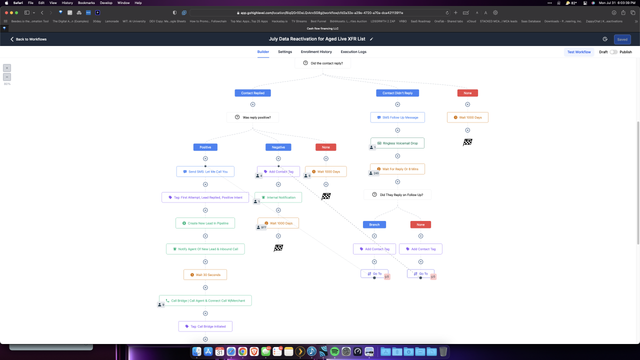640x360 pixels.
Task: Click the Saved button
Action: pos(622,39)
